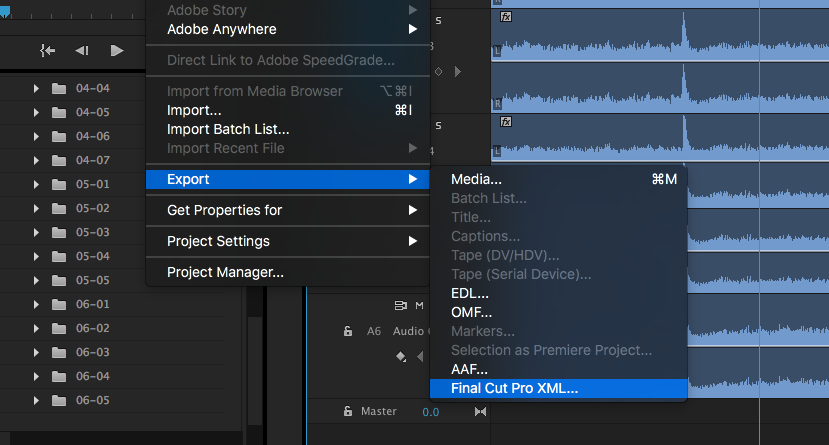Expand the 06-05 bin folder
This screenshot has width=829, height=445.
tap(36, 401)
